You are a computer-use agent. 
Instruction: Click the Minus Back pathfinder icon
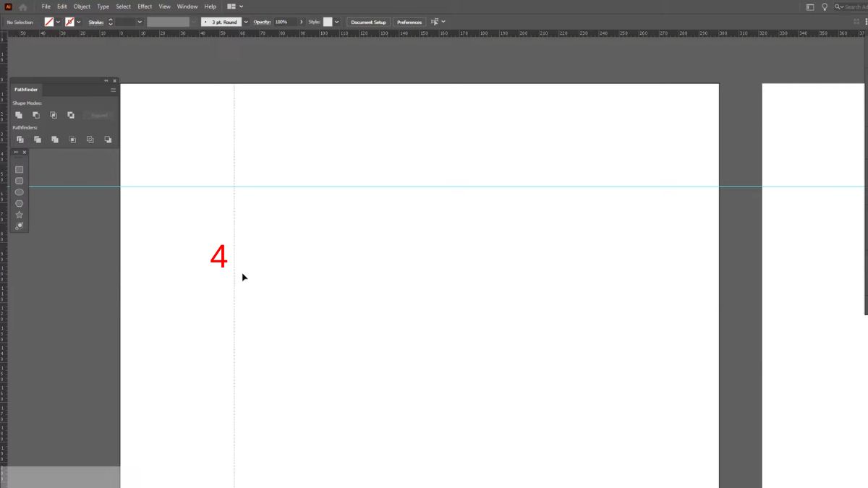click(108, 140)
